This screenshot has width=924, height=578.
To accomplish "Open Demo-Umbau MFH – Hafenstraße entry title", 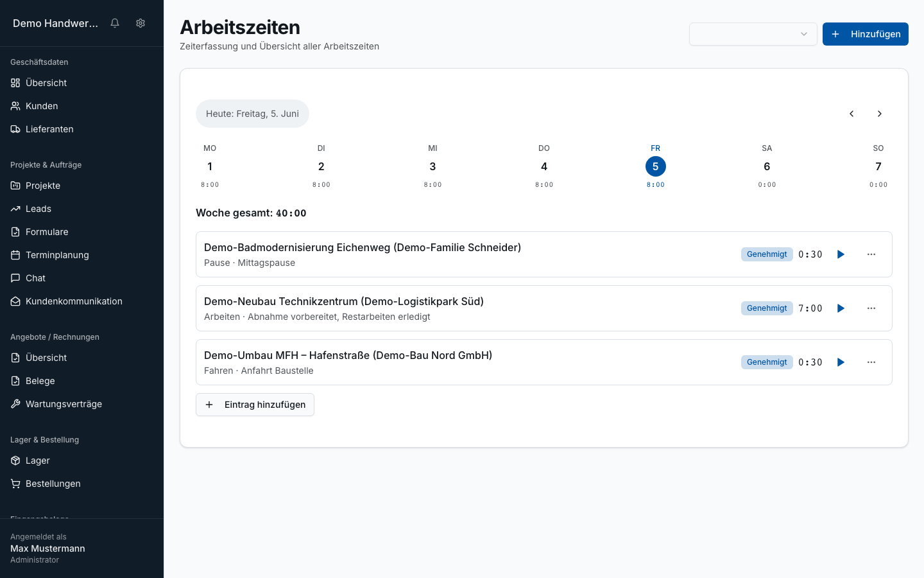I will tap(348, 355).
